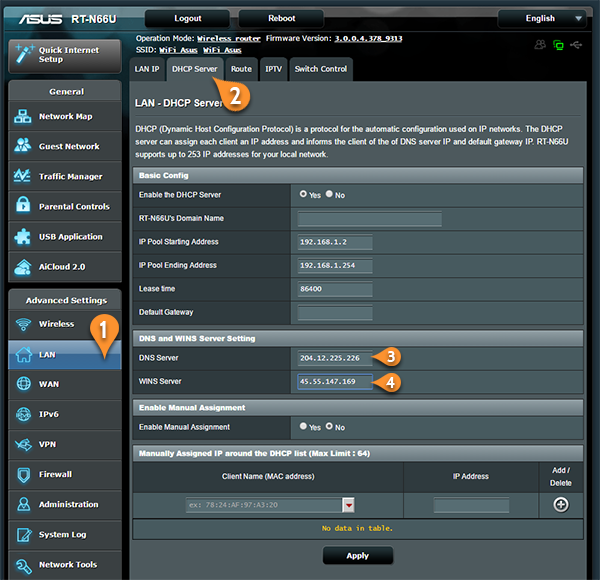Click the Wireless signal icon
The width and height of the screenshot is (600, 580).
click(x=23, y=324)
